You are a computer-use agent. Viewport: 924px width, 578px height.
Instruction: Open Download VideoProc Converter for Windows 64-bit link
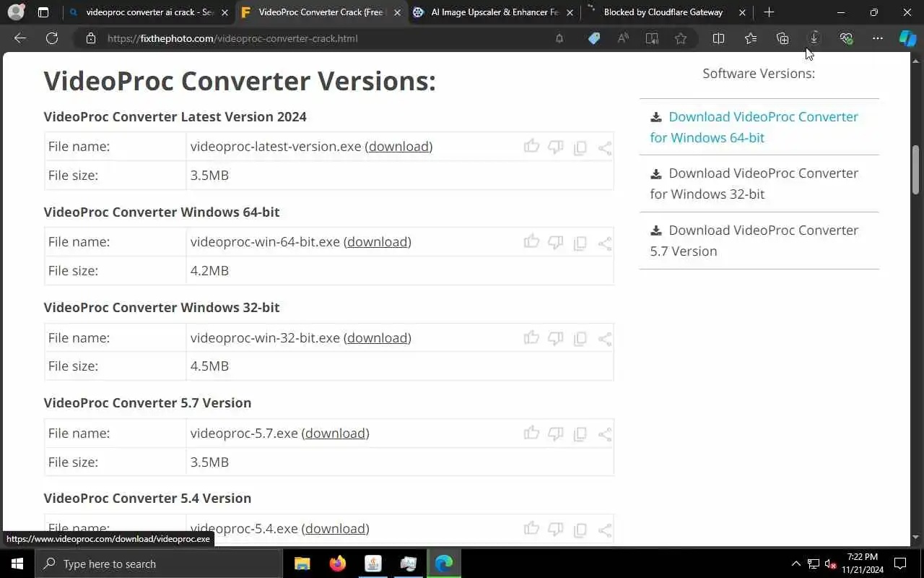click(754, 127)
